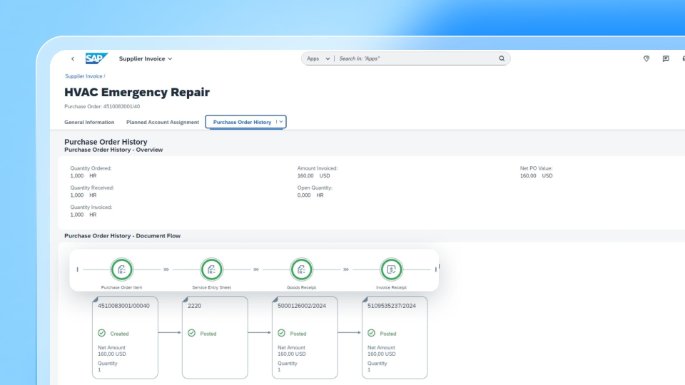Click the HVAC Emergency Repair title
Viewport: 685px width, 385px height.
pyautogui.click(x=137, y=92)
